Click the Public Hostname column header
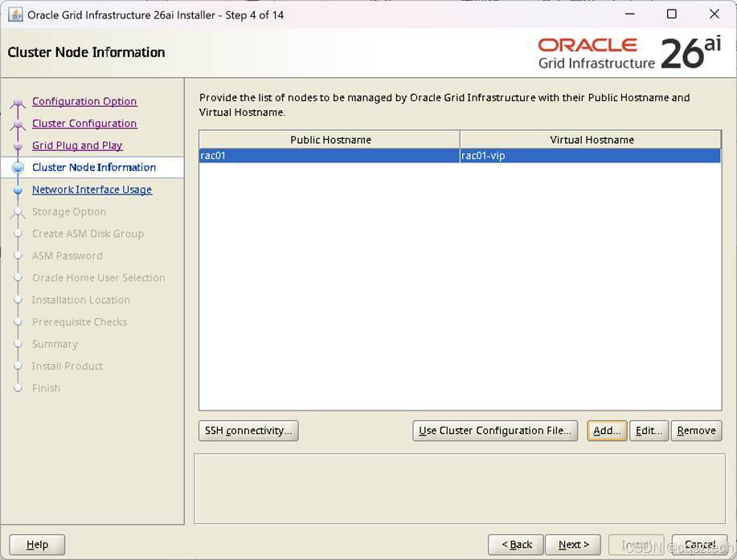The height and width of the screenshot is (560, 737). pyautogui.click(x=330, y=140)
